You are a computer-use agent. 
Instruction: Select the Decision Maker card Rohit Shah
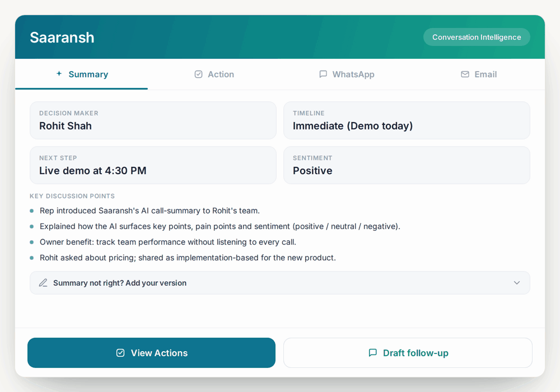pos(153,120)
